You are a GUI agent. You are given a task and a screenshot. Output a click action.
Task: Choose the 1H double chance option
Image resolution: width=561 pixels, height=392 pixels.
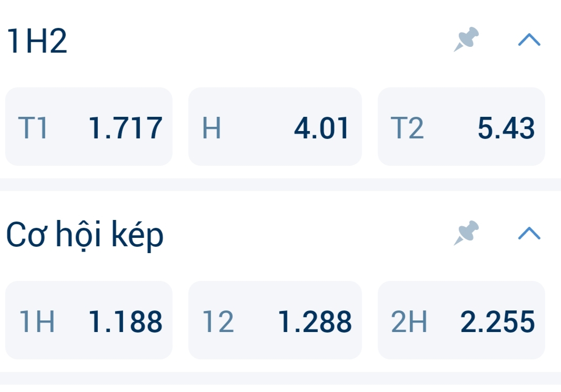[88, 320]
